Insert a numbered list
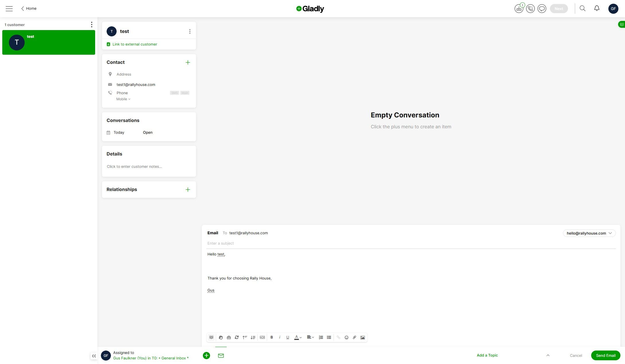 click(321, 337)
